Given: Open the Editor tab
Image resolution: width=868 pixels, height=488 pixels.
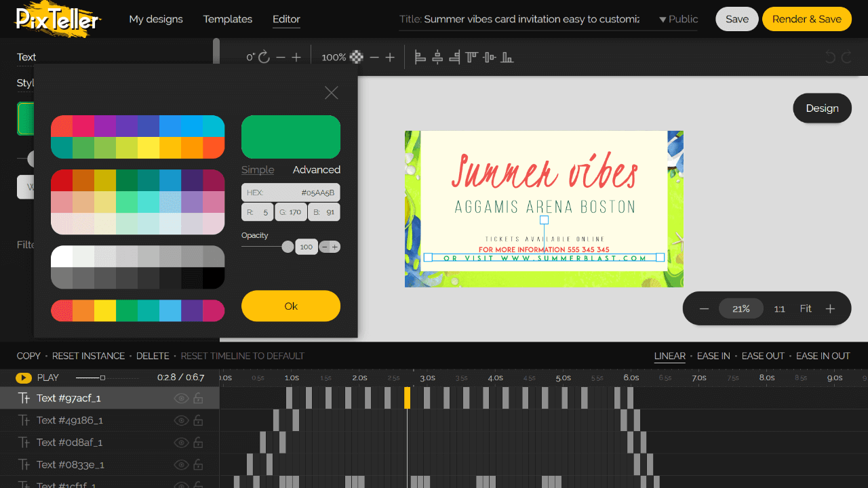Looking at the screenshot, I should [286, 19].
